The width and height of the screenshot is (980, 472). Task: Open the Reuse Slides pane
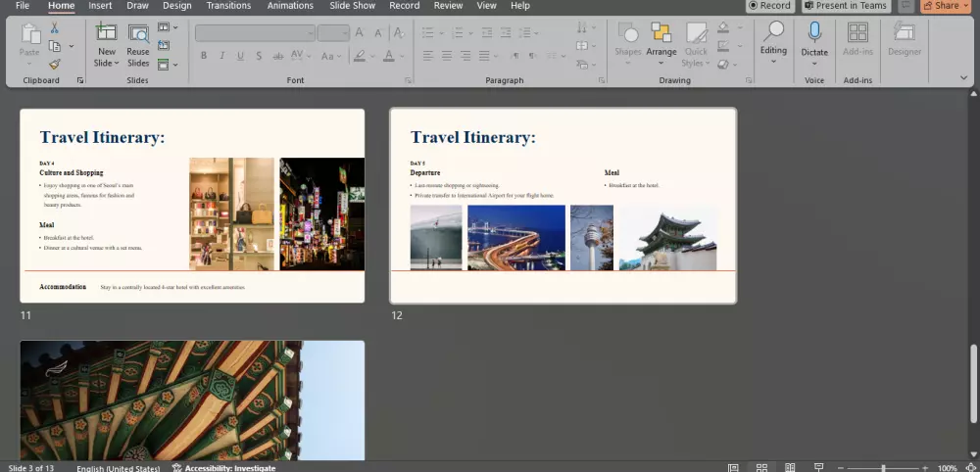[138, 34]
